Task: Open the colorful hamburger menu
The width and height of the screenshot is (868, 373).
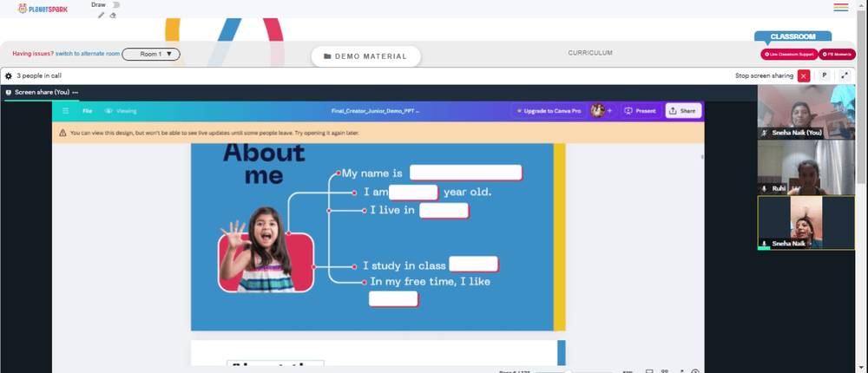Action: tap(841, 7)
